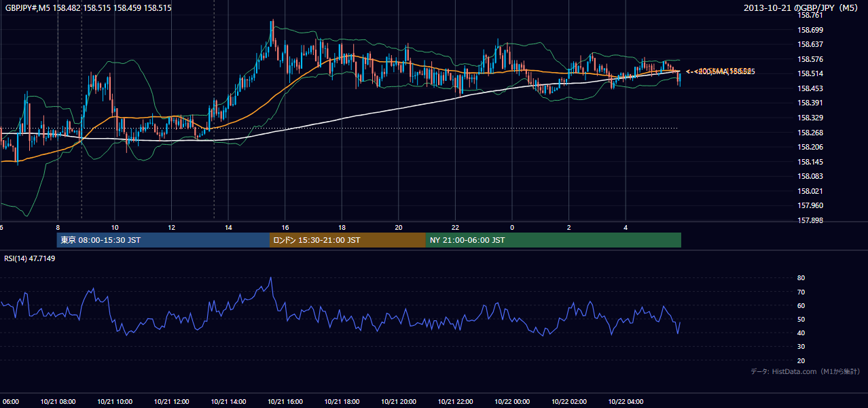Click the 10/21 08:00 time axis label
Image resolution: width=868 pixels, height=408 pixels.
(x=58, y=402)
